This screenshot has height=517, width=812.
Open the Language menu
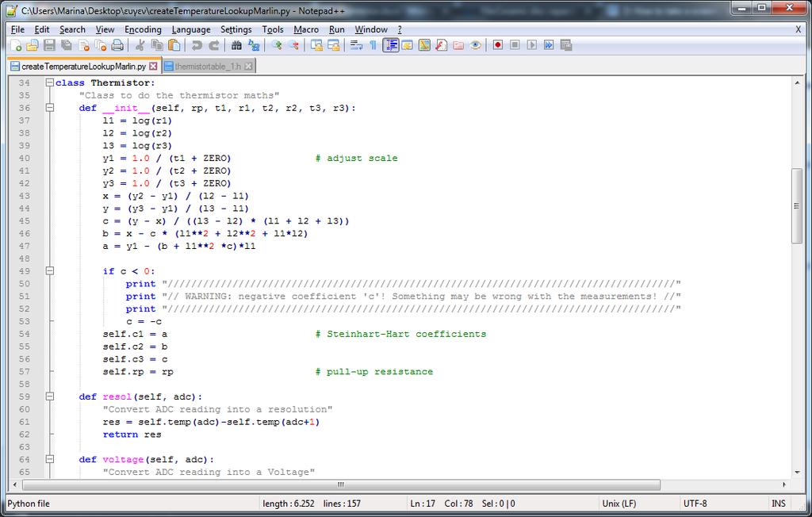coord(191,29)
